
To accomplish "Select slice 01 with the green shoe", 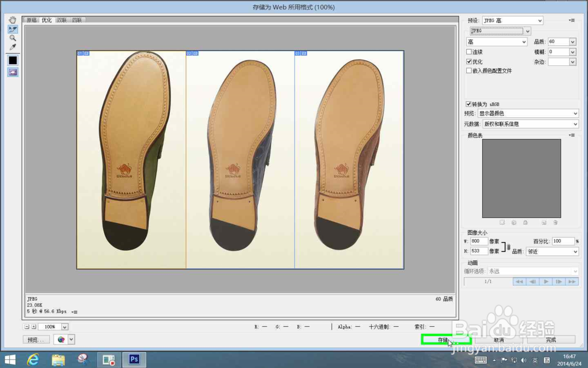I will pos(131,160).
